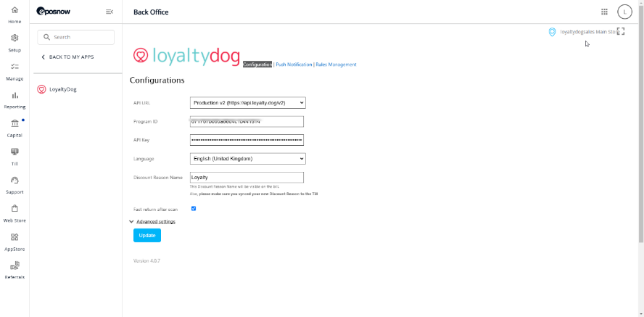Open the Manage checklist section
Image resolution: width=644 pixels, height=317 pixels.
click(x=15, y=71)
